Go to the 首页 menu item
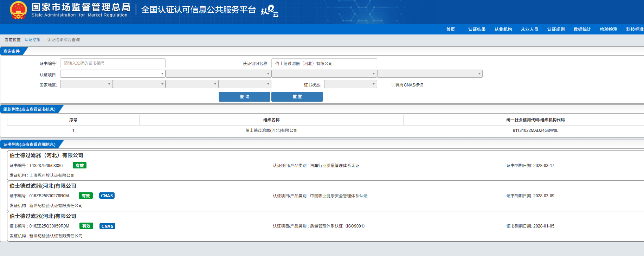Screen dimensions: 644x256 450,30
